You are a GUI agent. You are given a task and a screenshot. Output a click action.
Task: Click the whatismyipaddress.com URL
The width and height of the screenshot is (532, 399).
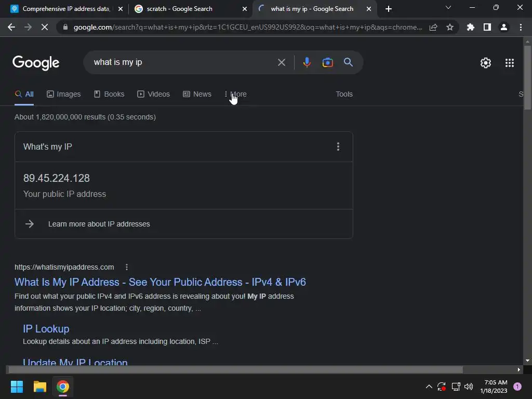[64, 267]
